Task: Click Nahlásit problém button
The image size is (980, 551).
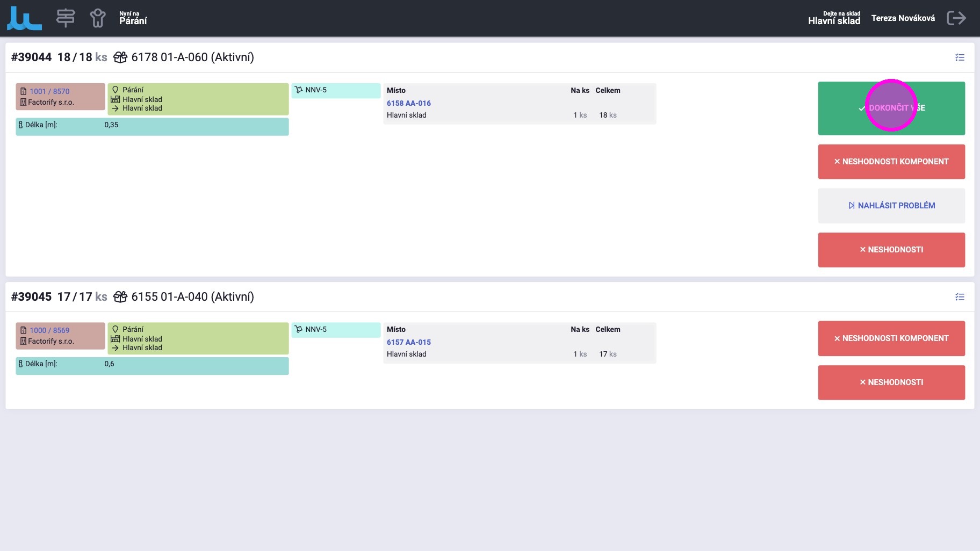Action: 891,206
